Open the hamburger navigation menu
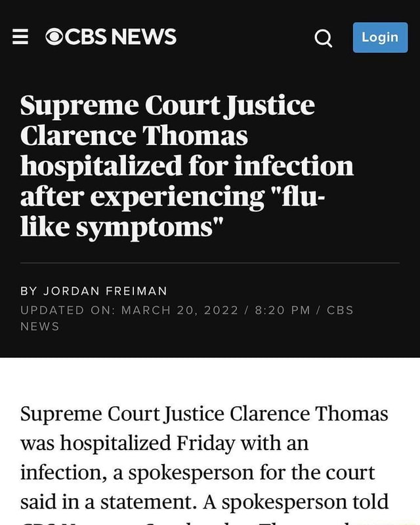 (20, 37)
